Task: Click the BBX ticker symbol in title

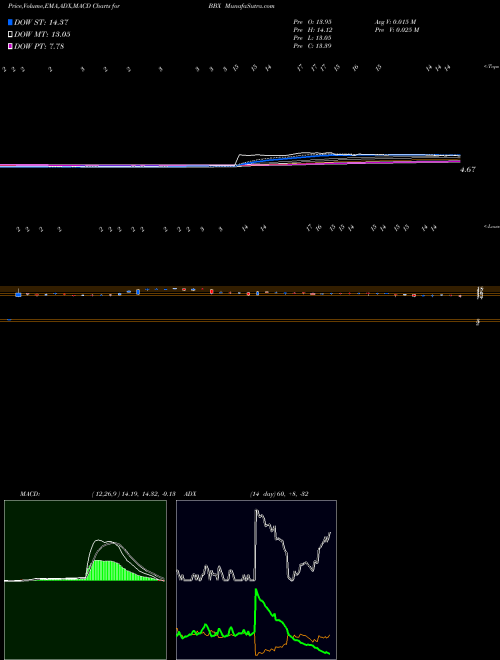Action: pyautogui.click(x=214, y=7)
